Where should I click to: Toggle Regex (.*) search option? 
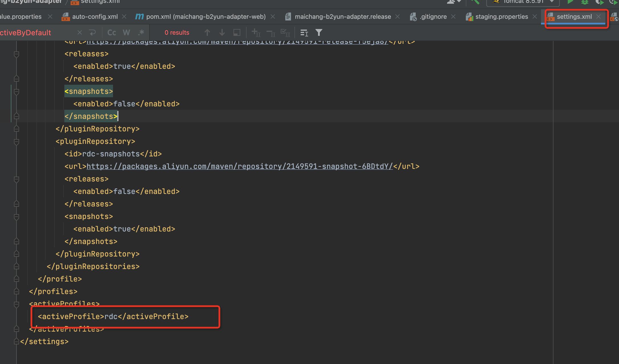click(141, 33)
